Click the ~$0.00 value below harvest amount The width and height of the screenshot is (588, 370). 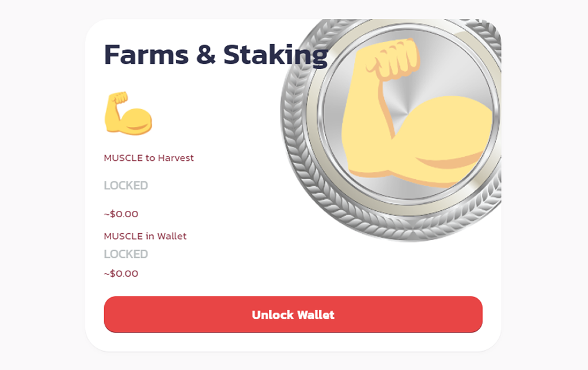tap(121, 214)
